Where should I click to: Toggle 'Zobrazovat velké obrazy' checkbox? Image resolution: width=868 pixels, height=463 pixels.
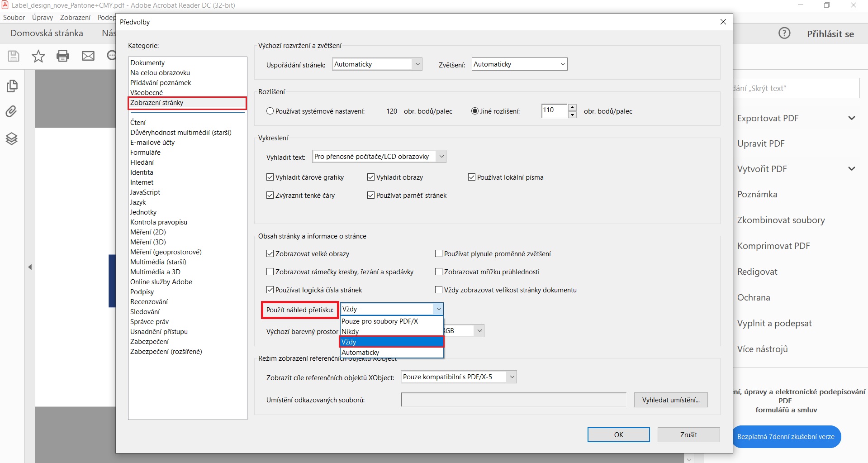270,253
